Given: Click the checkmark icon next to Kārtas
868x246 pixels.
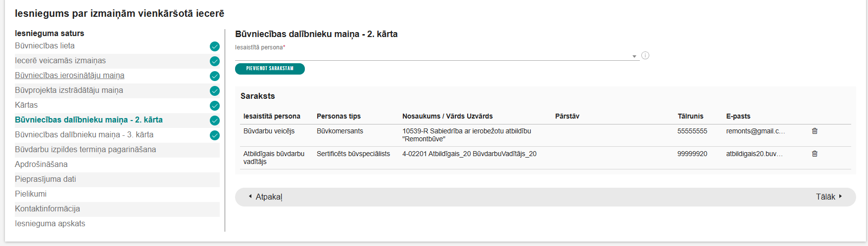Looking at the screenshot, I should [215, 106].
